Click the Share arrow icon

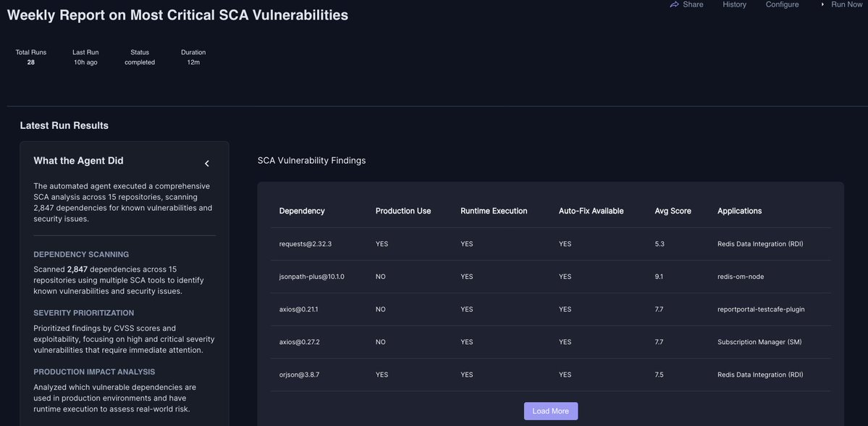tap(674, 4)
